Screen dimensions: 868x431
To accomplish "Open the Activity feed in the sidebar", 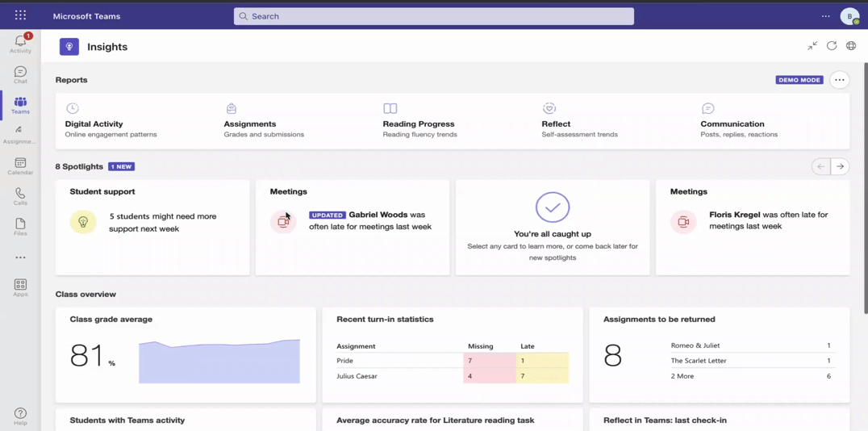I will coord(20,44).
